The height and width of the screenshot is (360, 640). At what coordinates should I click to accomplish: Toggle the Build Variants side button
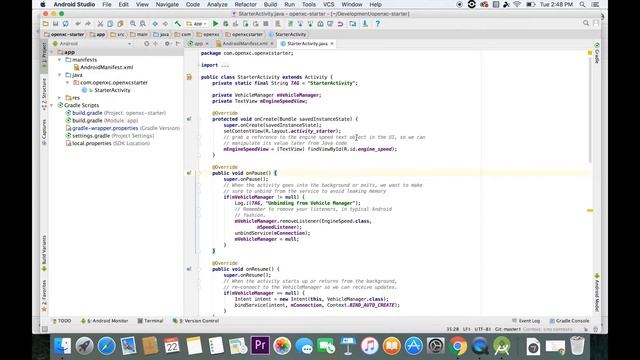pos(44,253)
